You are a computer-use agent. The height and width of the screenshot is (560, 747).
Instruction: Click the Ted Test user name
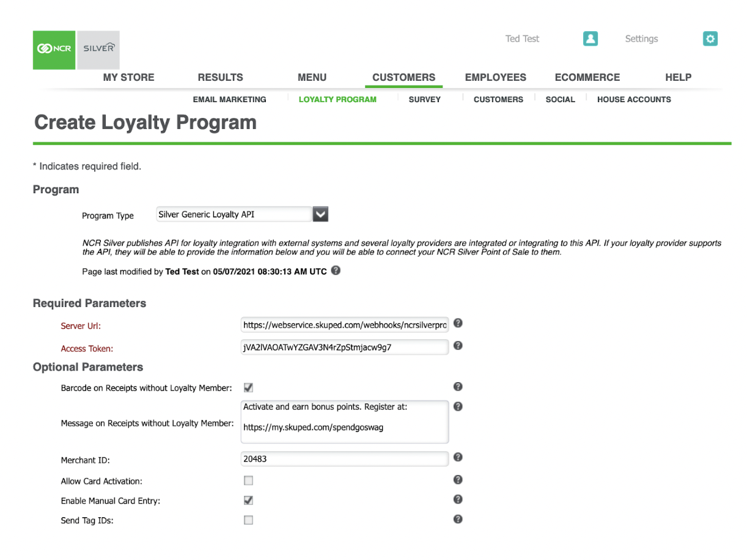522,39
